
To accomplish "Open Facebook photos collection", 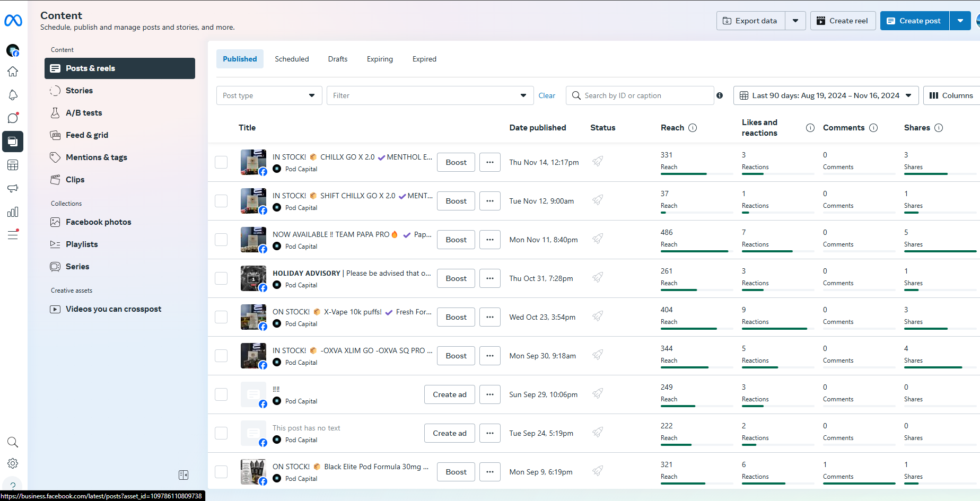I will [x=120, y=222].
